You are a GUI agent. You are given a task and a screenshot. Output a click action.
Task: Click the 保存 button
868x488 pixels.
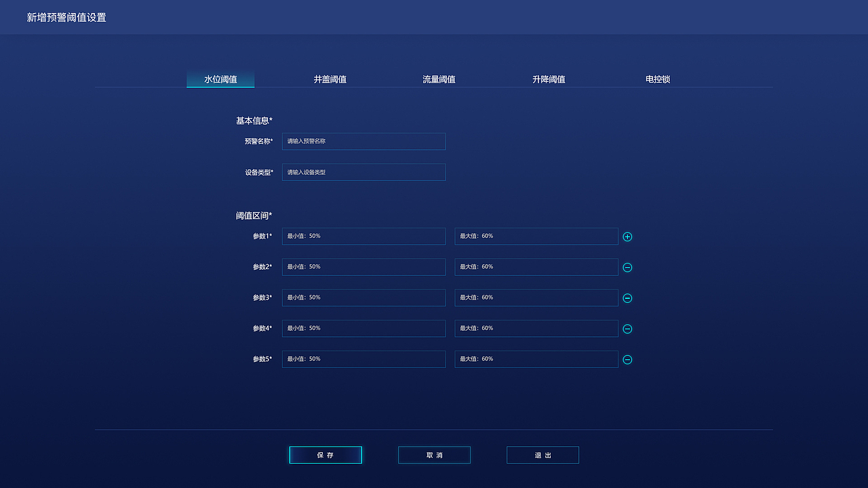pos(325,455)
